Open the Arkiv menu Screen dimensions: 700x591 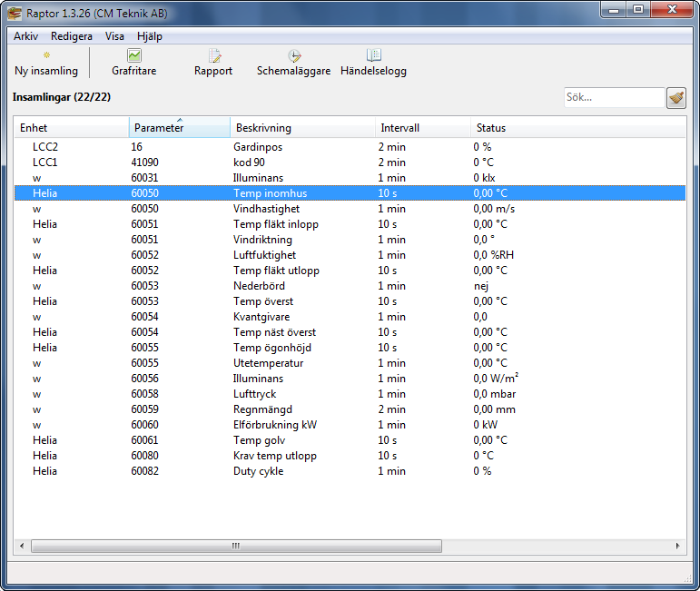26,36
